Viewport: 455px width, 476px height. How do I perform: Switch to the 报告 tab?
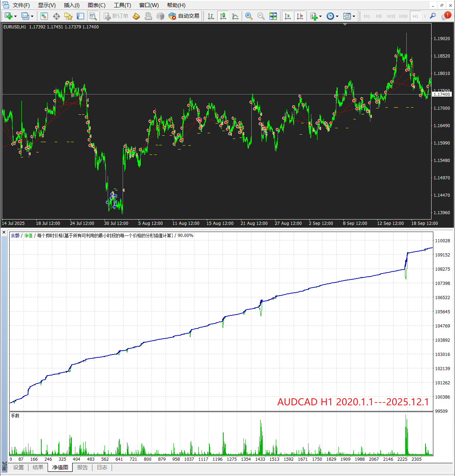pyautogui.click(x=82, y=467)
